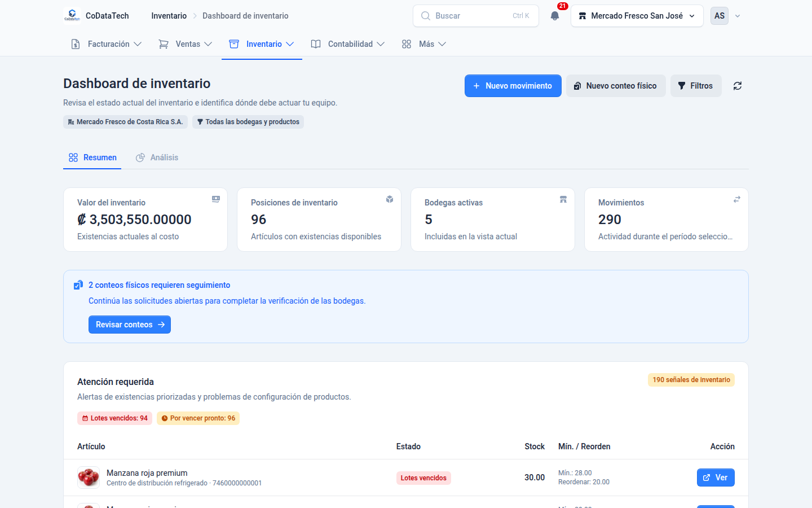Open the Facturación menu
Image resolution: width=812 pixels, height=508 pixels.
106,44
